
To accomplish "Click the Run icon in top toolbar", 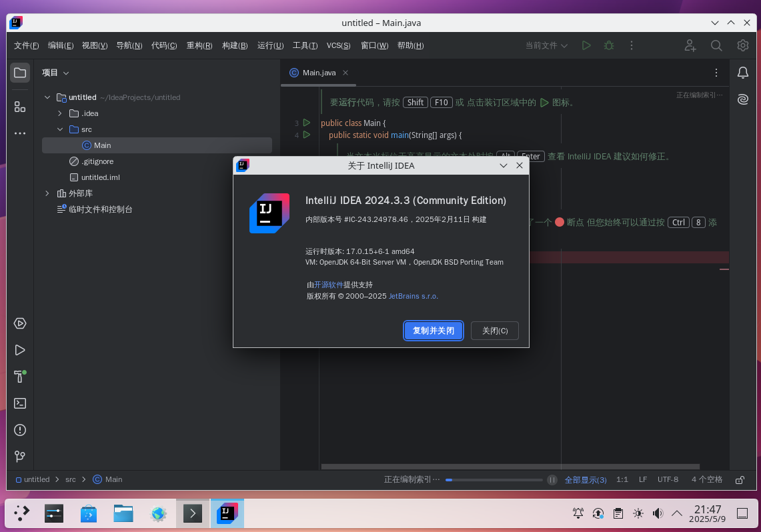I will [x=586, y=45].
